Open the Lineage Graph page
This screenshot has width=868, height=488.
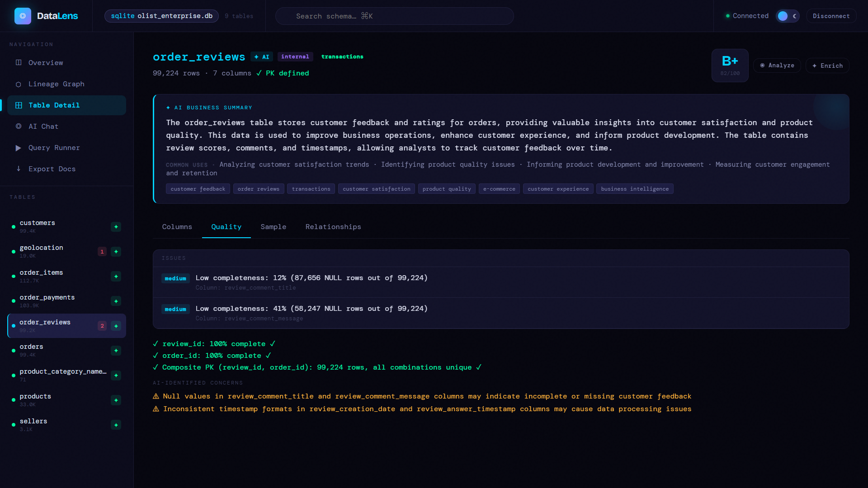pyautogui.click(x=66, y=84)
